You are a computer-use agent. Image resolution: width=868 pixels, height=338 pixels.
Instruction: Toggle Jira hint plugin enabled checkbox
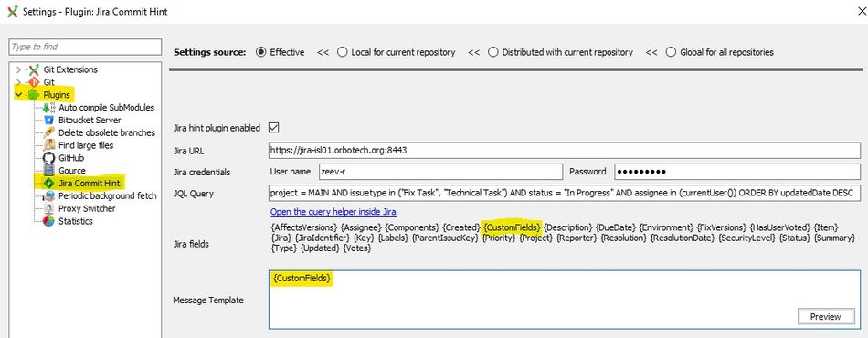point(273,128)
